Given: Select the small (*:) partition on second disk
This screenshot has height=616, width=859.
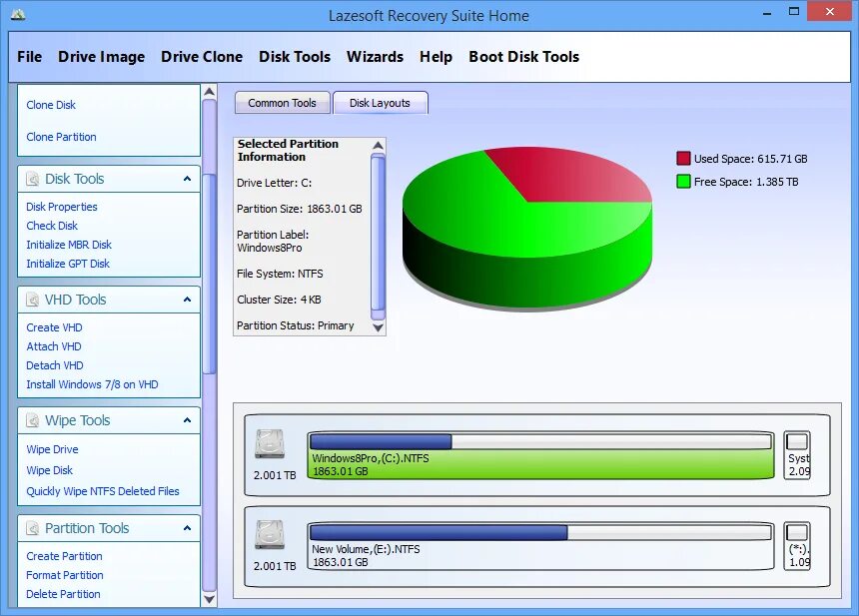Looking at the screenshot, I should pos(798,546).
